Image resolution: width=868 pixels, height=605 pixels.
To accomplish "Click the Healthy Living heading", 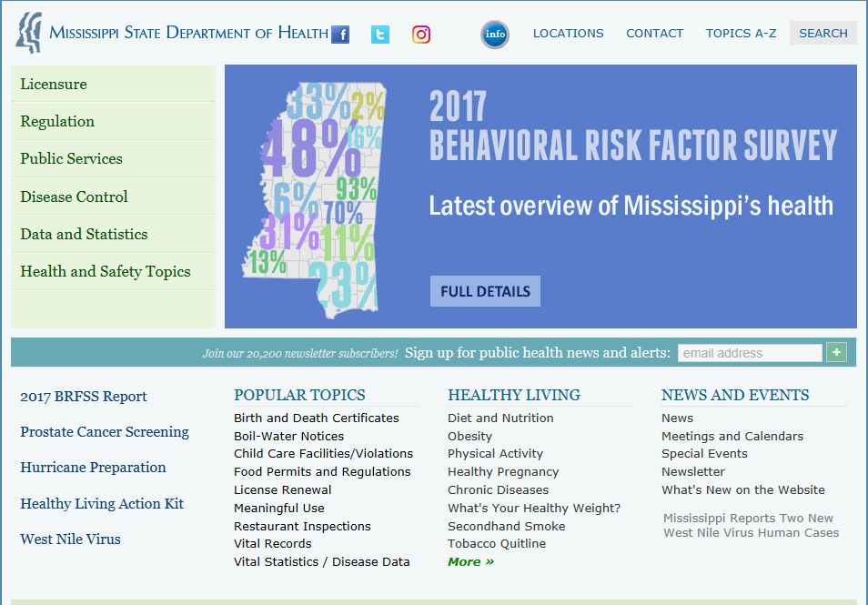I will tap(514, 395).
